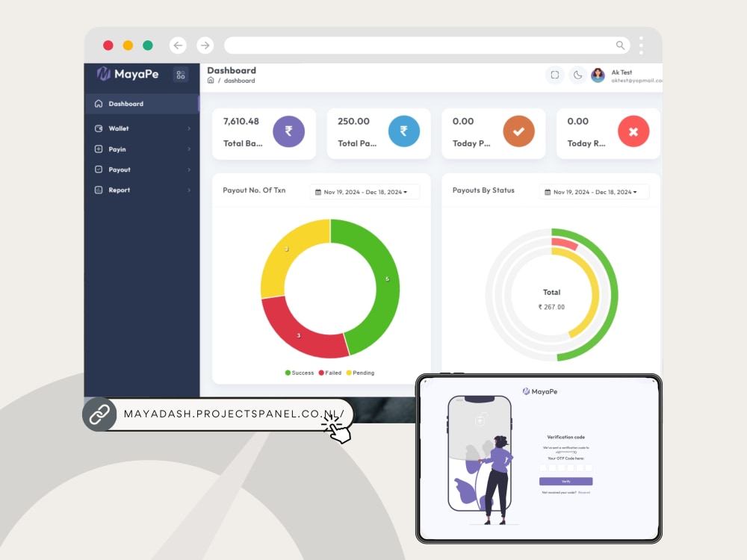This screenshot has width=747, height=560.
Task: Click the Report icon in sidebar
Action: pos(99,190)
